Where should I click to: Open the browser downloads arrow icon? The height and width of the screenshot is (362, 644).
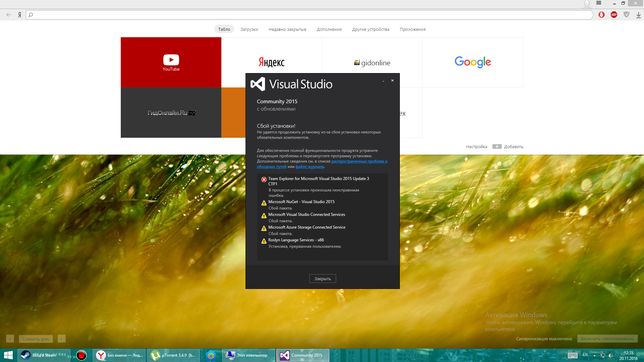tap(638, 15)
